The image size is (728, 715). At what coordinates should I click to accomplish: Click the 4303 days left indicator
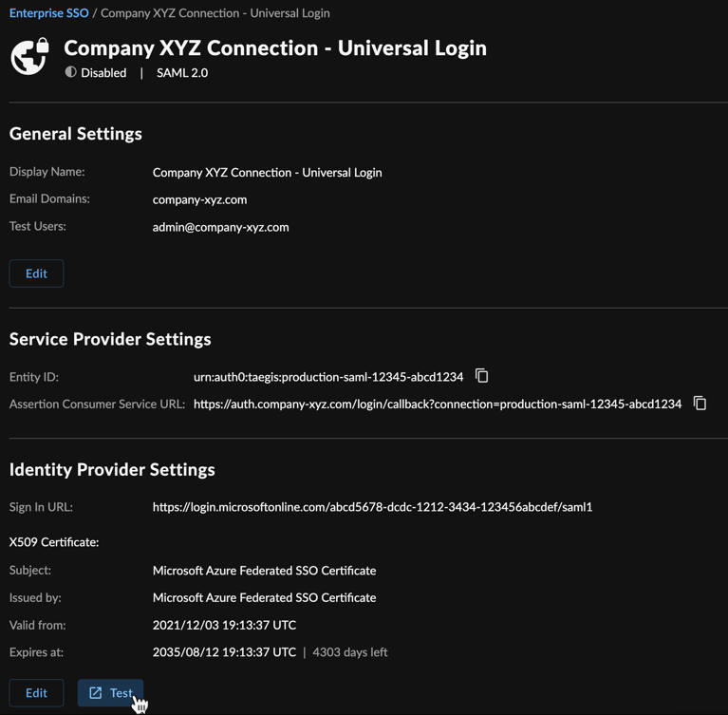(x=350, y=652)
